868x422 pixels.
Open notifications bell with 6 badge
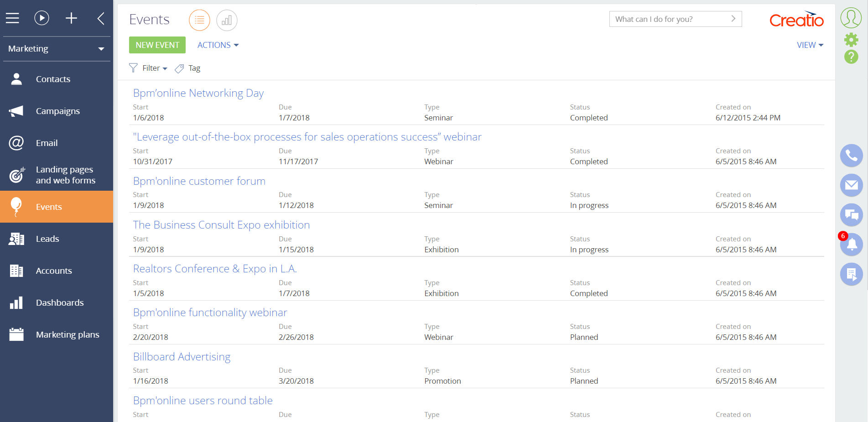tap(851, 244)
